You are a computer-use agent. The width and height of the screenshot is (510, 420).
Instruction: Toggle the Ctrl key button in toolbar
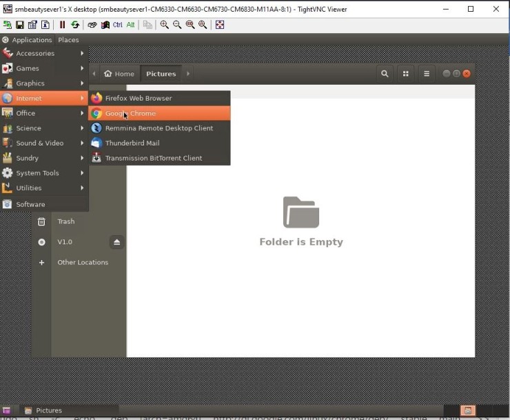pos(117,25)
